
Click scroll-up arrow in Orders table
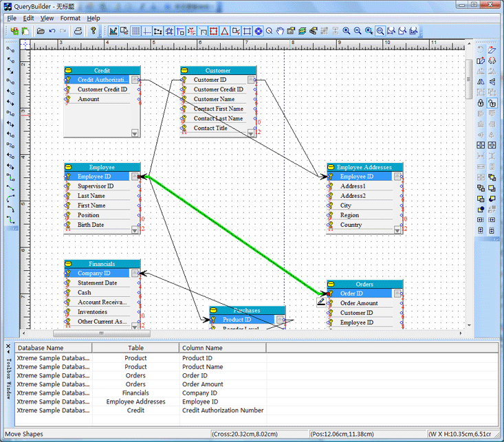(x=397, y=293)
